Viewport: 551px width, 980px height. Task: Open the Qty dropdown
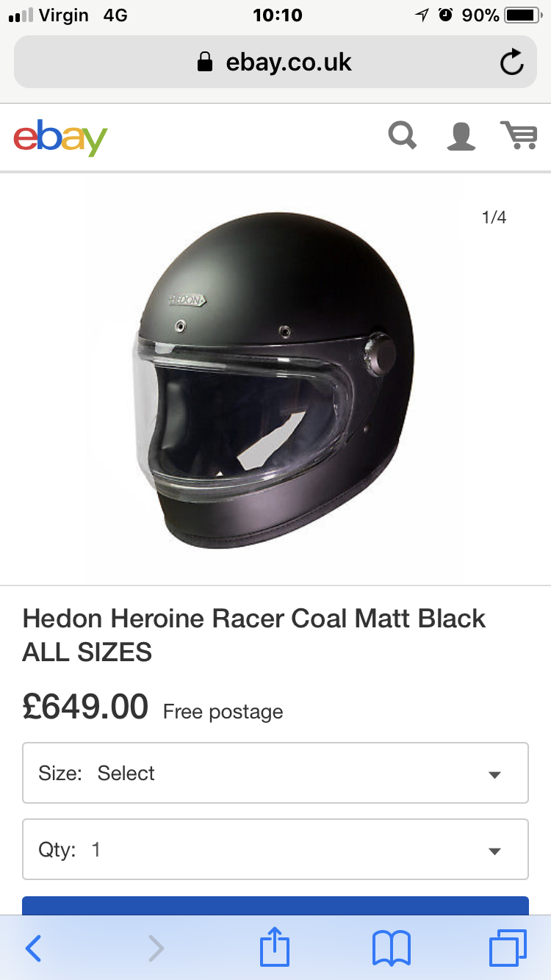pos(275,850)
